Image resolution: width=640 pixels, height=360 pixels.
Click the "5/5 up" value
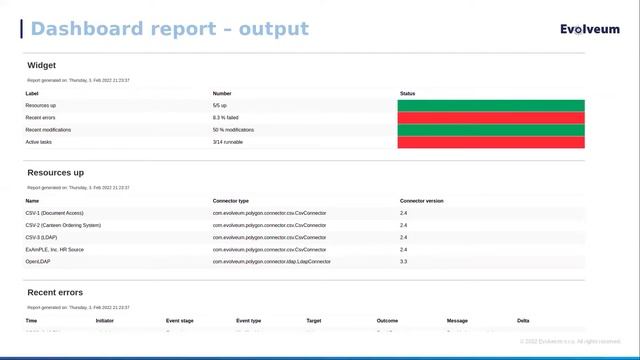coord(220,105)
